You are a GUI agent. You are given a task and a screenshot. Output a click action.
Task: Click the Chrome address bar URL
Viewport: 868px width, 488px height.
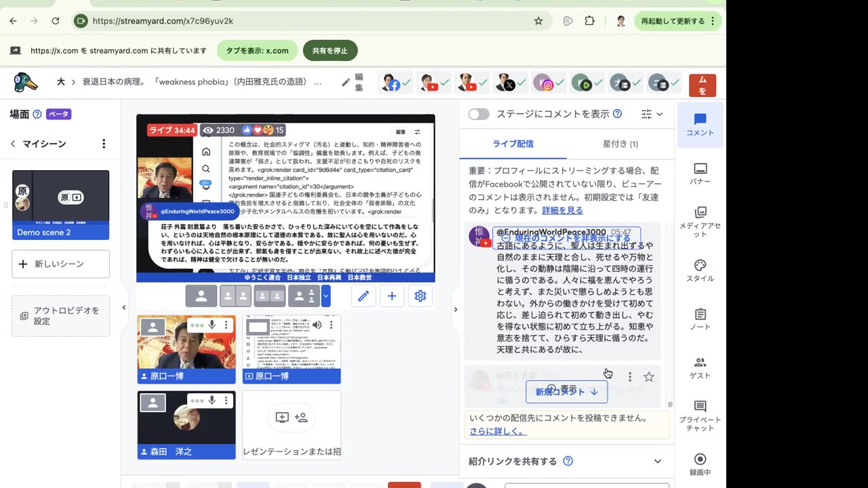163,21
